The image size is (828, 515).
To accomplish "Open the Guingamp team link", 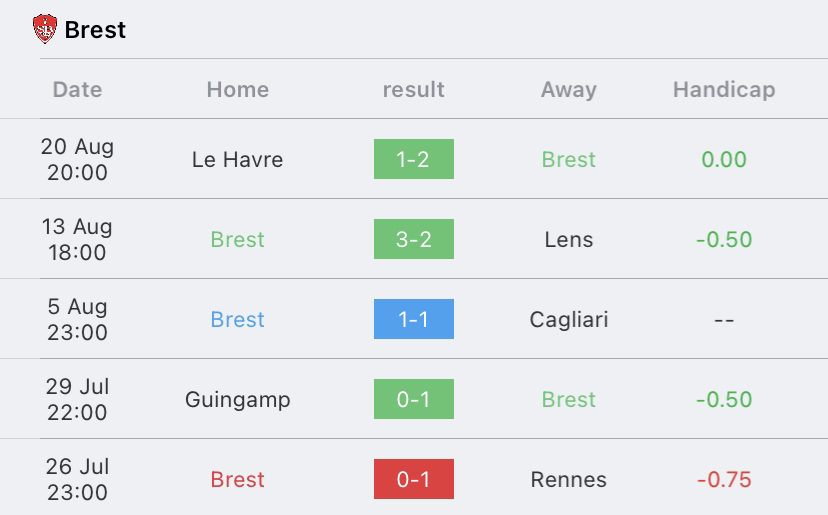I will pyautogui.click(x=238, y=400).
